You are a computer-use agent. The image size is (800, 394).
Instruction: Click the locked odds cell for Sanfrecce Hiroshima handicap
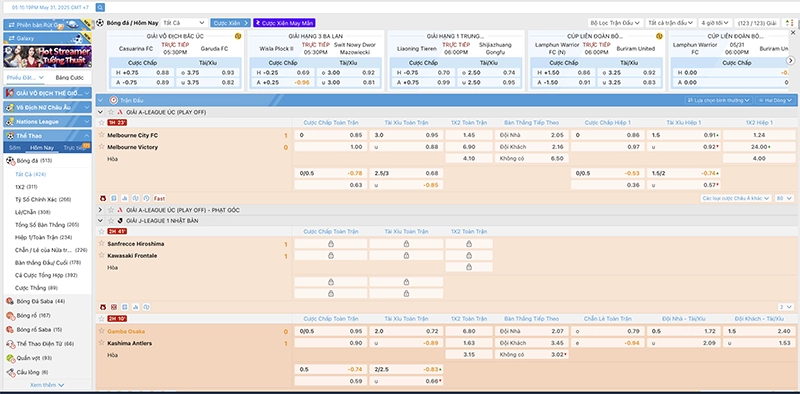click(331, 244)
